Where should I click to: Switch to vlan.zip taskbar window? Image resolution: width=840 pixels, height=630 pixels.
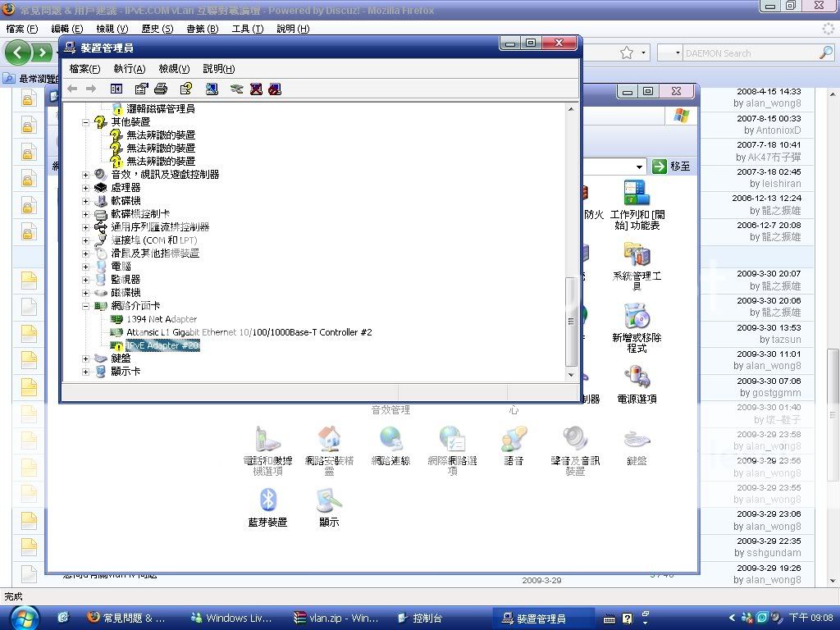[336, 618]
